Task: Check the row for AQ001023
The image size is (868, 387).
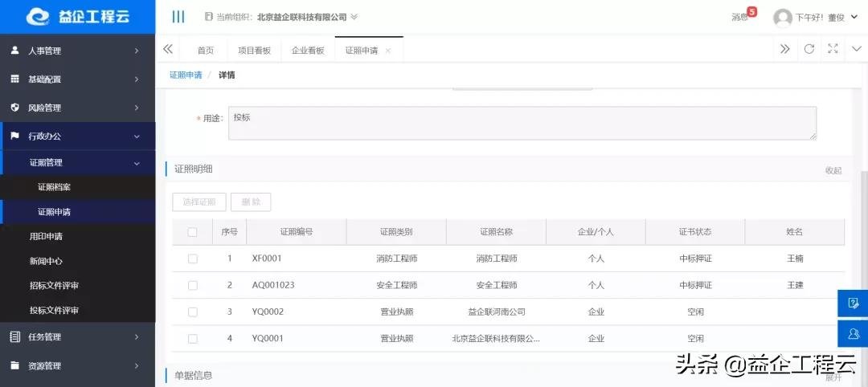Action: [192, 285]
